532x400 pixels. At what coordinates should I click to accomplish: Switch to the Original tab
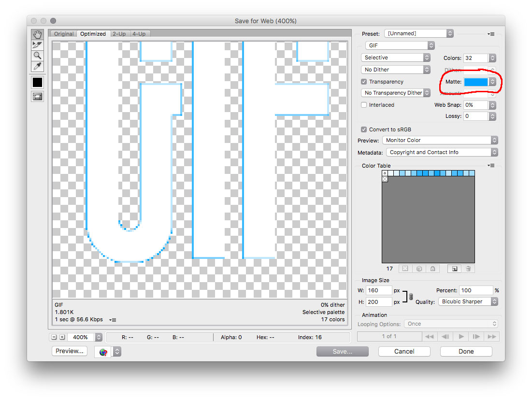click(63, 33)
